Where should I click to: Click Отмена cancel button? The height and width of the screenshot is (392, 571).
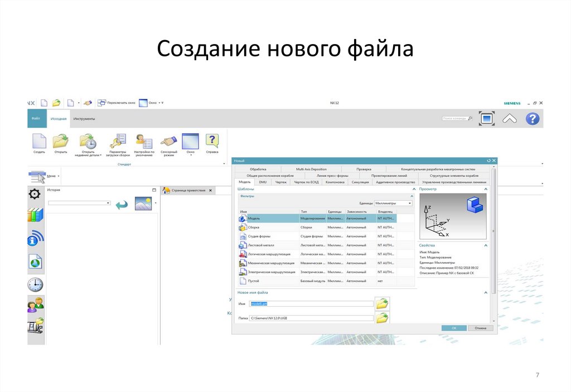480,328
